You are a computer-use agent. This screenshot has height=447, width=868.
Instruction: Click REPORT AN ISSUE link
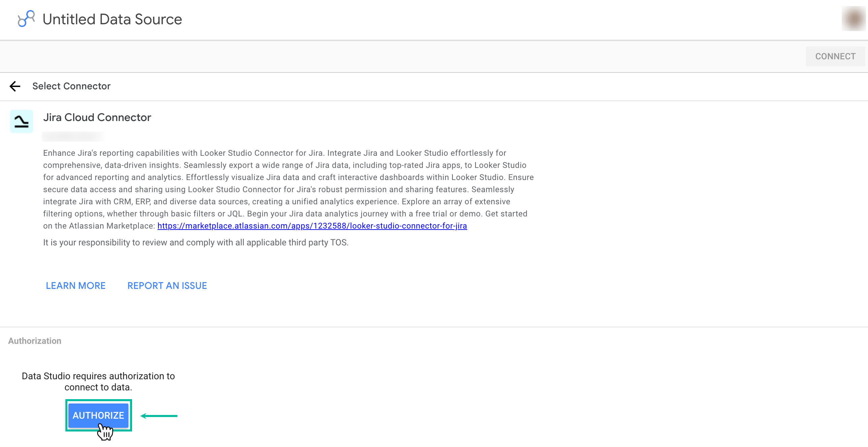tap(167, 286)
